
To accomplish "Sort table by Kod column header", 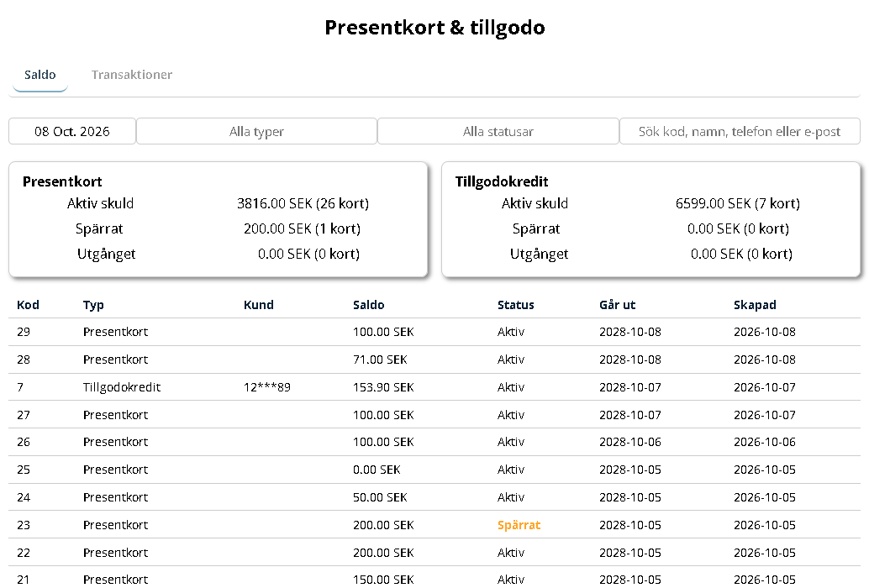I will [28, 305].
